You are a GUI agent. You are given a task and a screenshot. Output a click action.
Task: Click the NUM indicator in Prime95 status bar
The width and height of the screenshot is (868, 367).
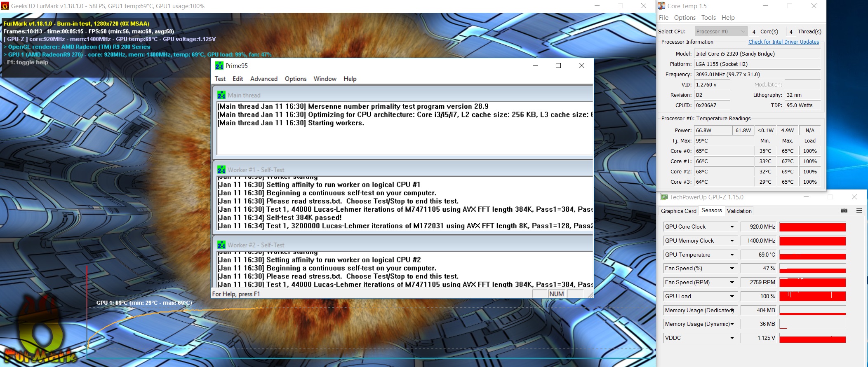556,294
